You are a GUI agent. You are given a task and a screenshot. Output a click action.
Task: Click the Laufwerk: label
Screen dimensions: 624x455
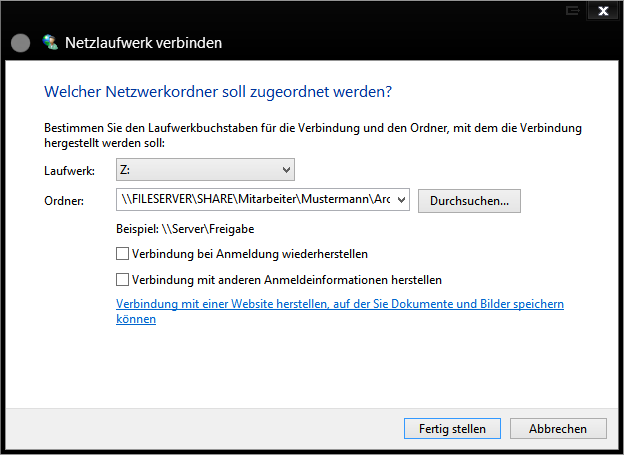coord(69,171)
